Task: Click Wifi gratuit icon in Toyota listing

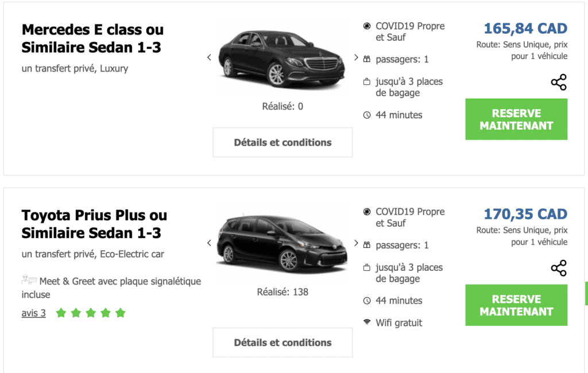Action: pos(367,323)
